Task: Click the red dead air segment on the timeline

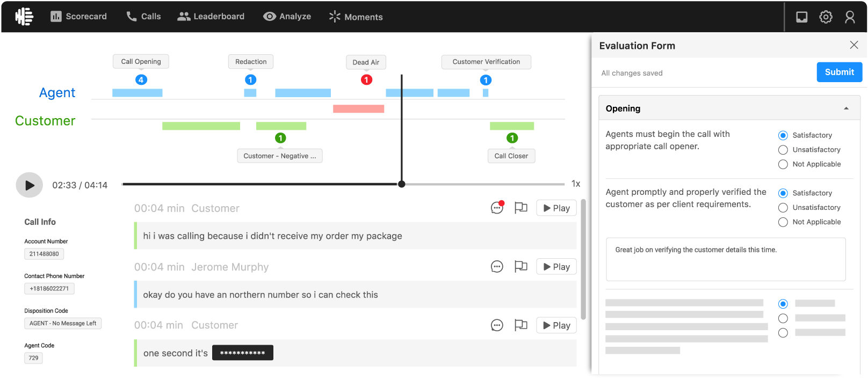Action: [358, 109]
